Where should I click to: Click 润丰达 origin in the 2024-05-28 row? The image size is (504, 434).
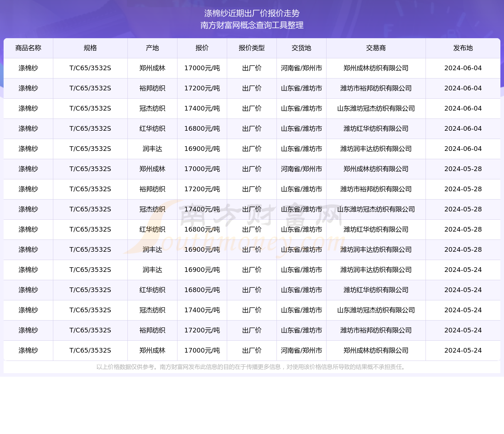[152, 250]
